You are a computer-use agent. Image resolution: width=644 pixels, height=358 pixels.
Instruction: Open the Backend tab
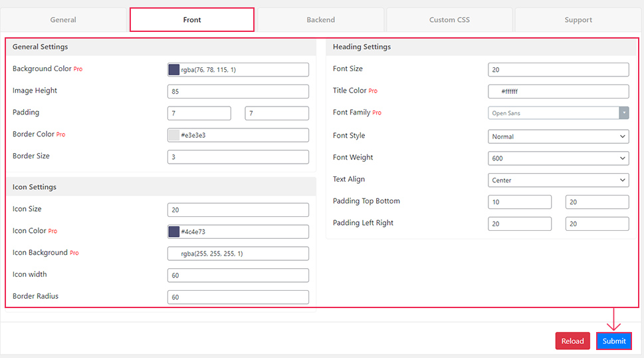click(321, 20)
